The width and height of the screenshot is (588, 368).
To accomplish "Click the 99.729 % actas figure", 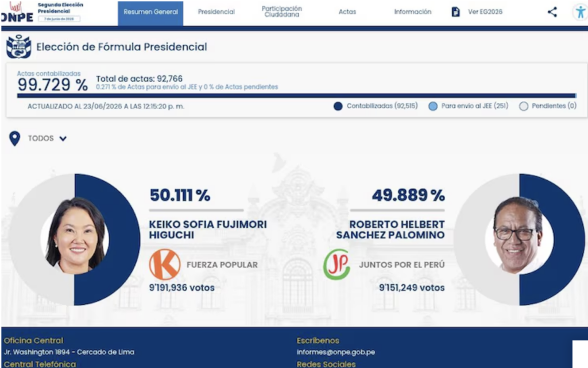I will (52, 85).
